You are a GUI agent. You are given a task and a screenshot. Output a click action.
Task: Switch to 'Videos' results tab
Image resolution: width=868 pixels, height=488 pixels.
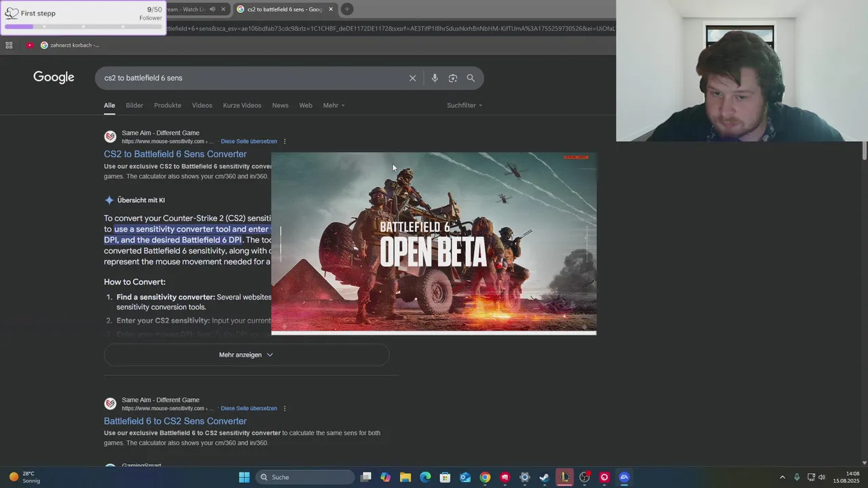coord(202,105)
